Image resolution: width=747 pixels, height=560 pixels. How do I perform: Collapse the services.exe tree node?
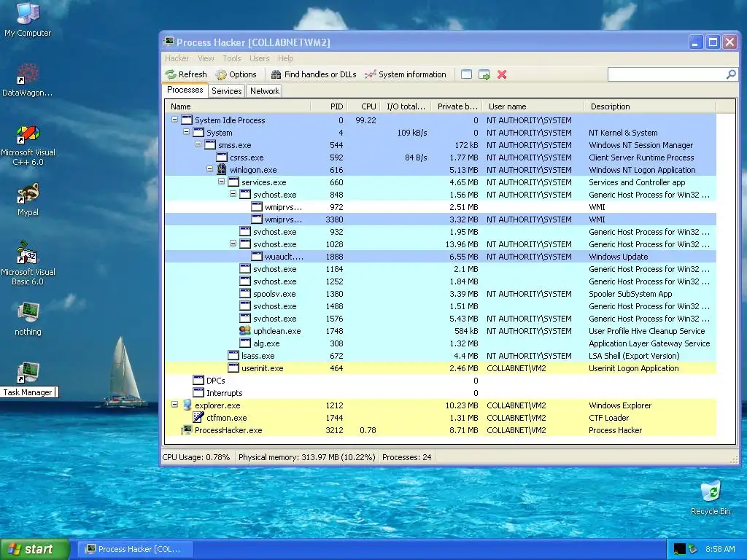tap(222, 182)
